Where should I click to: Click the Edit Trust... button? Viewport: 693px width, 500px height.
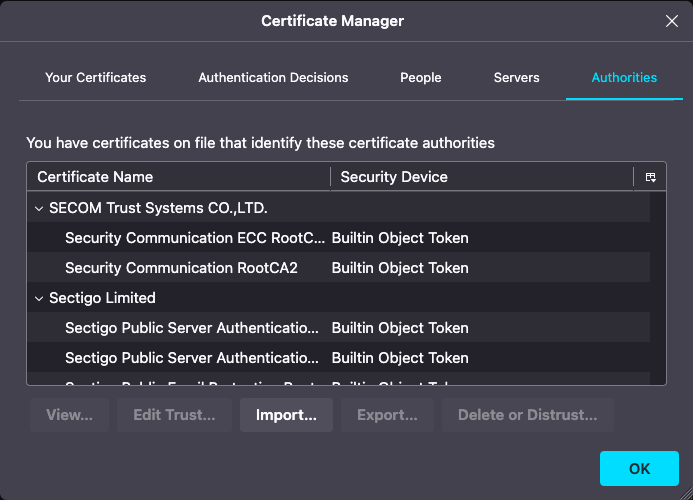pyautogui.click(x=174, y=415)
